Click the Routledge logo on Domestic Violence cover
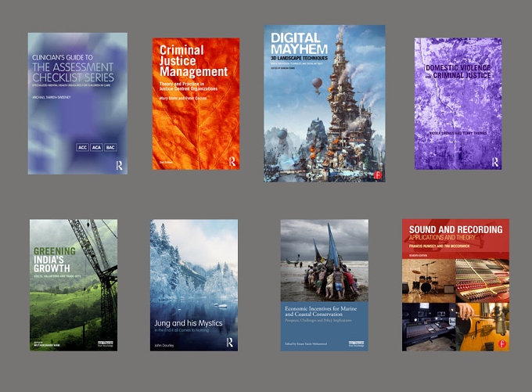The width and height of the screenshot is (532, 392). (495, 162)
